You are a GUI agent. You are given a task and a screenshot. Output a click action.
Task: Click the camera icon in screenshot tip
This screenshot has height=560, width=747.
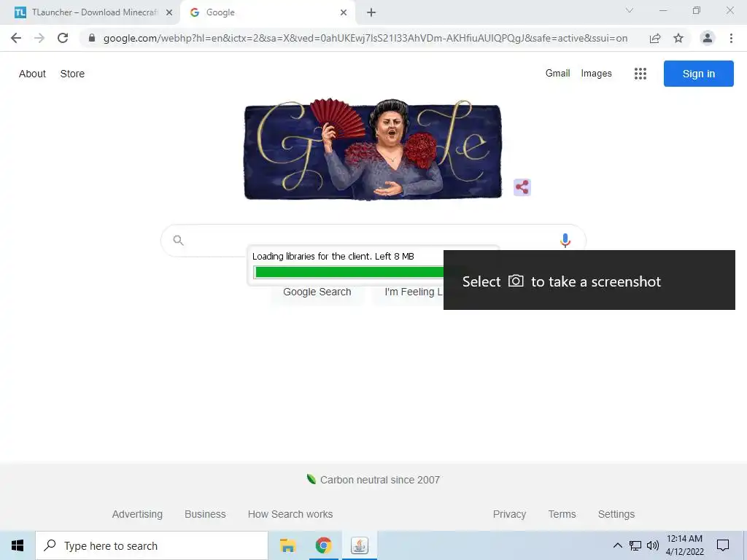516,281
